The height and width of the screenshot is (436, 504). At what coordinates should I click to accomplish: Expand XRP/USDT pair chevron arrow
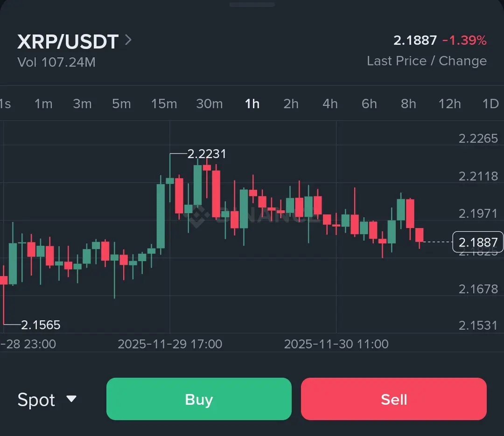[x=128, y=41]
